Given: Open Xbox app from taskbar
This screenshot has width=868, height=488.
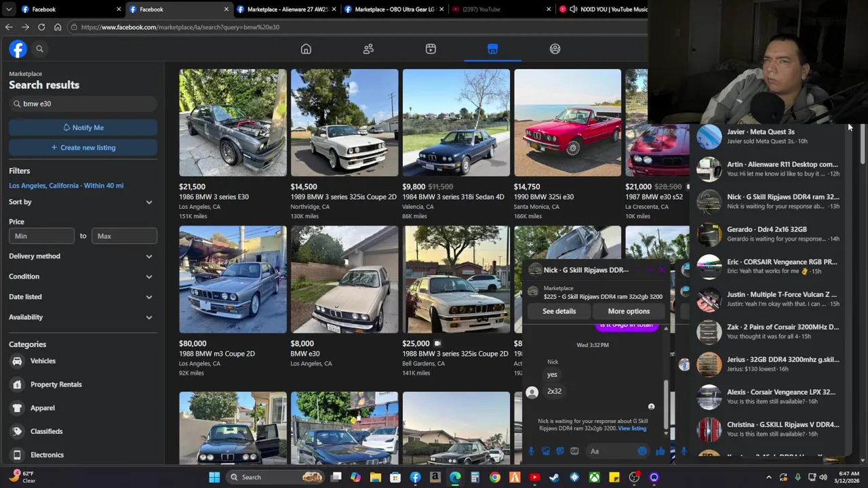Looking at the screenshot, I should pos(594,477).
